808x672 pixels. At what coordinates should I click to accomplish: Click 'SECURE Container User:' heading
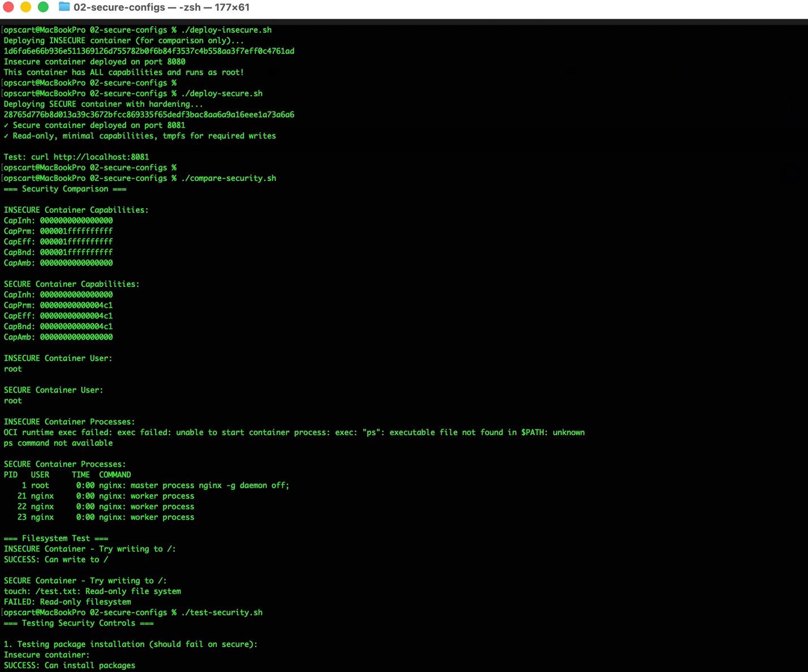tap(54, 390)
